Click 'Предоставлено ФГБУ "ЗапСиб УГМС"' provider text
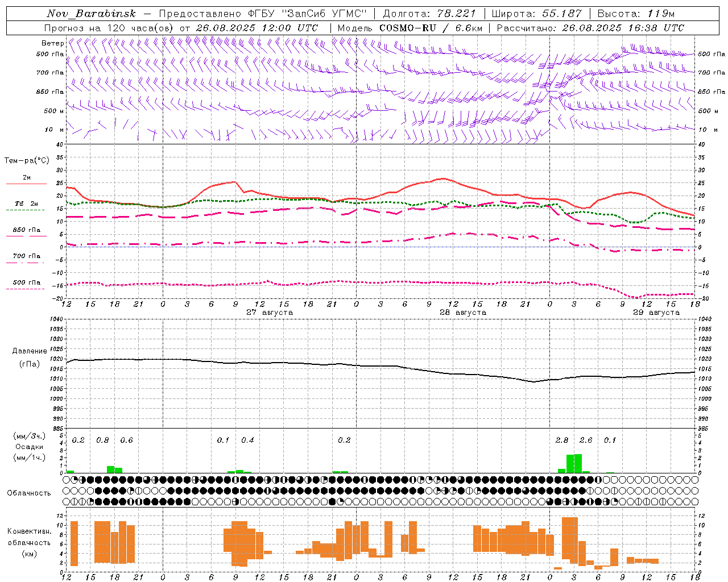Image resolution: width=728 pixels, height=582 pixels. [x=263, y=14]
